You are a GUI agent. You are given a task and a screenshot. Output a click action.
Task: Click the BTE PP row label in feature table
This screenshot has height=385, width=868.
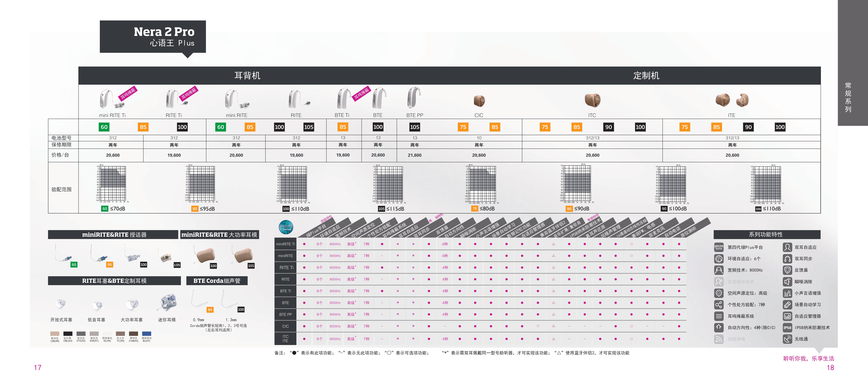point(285,314)
